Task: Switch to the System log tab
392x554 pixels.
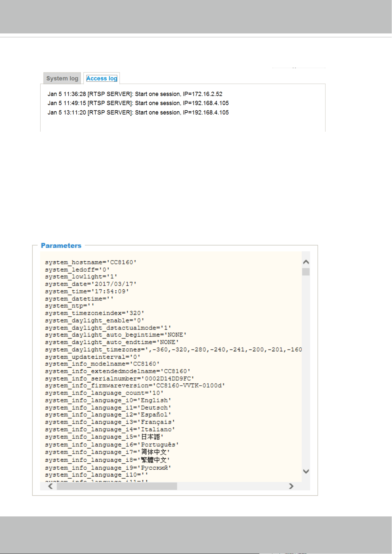Action: point(62,78)
